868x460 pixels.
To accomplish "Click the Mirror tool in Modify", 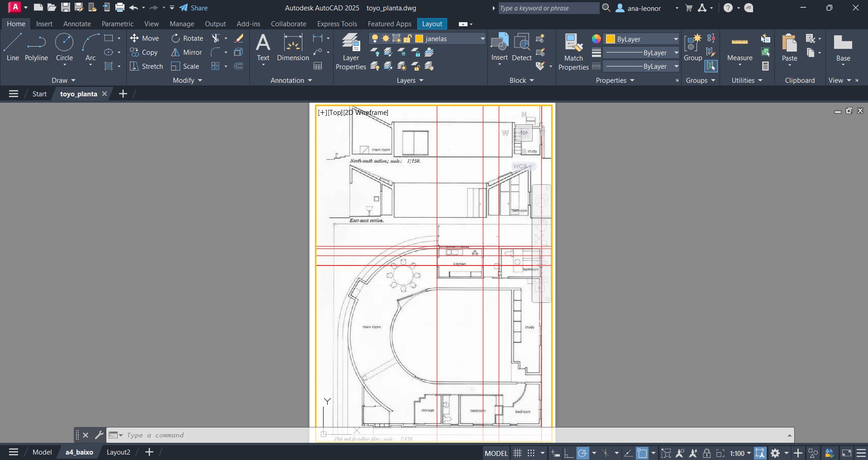I will point(186,52).
